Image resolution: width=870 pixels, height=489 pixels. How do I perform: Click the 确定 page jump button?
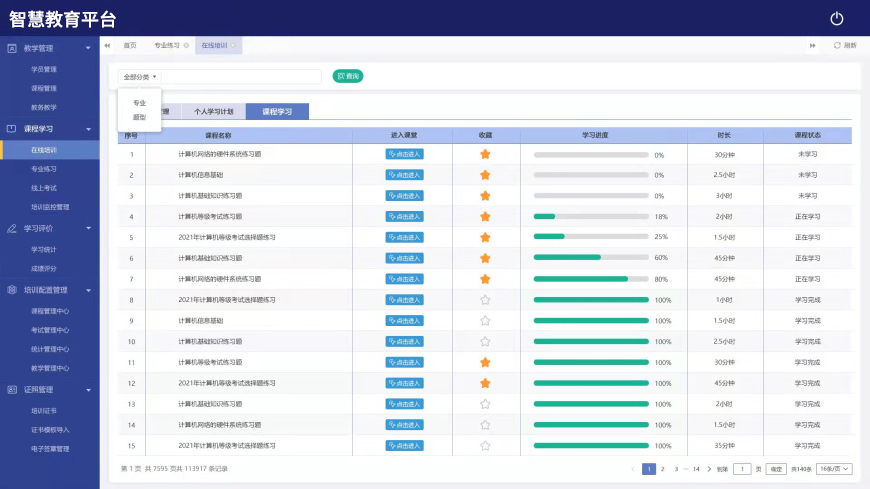point(776,469)
